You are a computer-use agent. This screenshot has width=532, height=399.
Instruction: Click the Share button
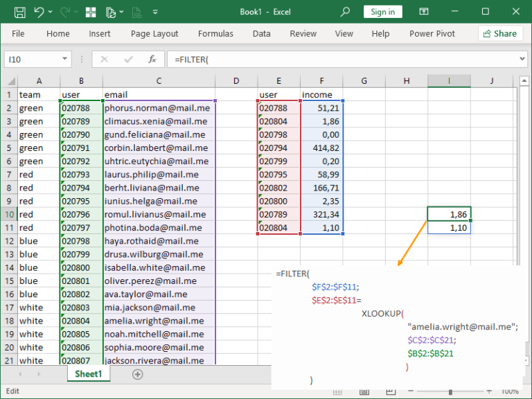(x=500, y=33)
